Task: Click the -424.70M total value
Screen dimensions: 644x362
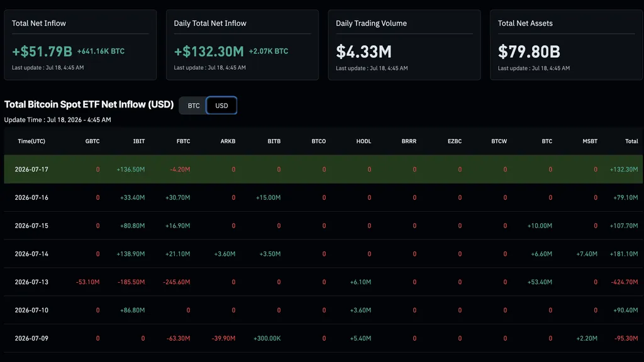Action: (625, 282)
